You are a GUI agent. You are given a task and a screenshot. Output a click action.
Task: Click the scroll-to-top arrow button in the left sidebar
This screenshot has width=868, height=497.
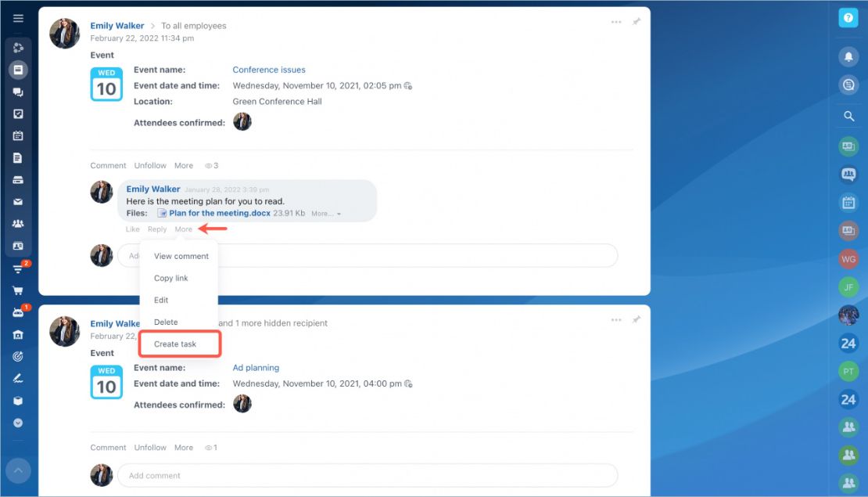point(18,470)
